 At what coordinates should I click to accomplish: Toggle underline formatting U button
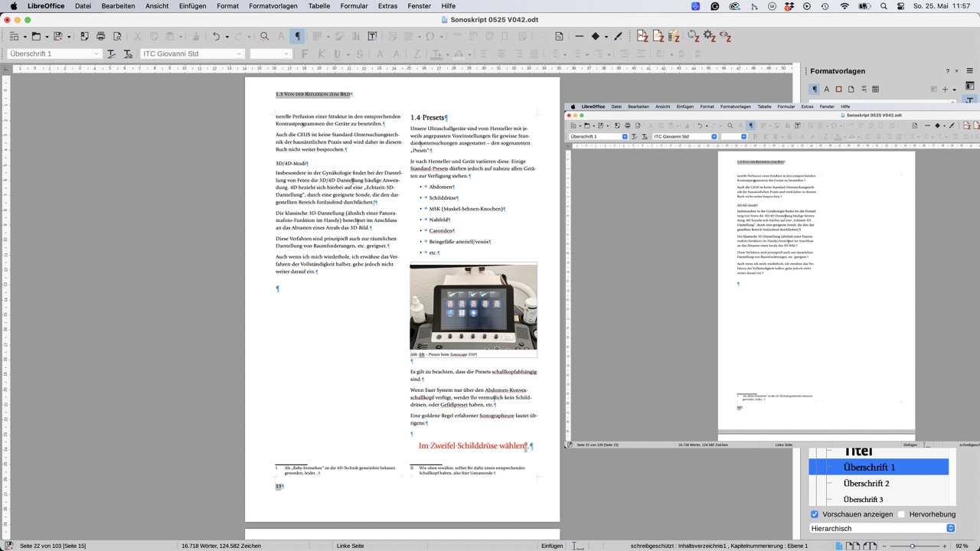coord(337,54)
